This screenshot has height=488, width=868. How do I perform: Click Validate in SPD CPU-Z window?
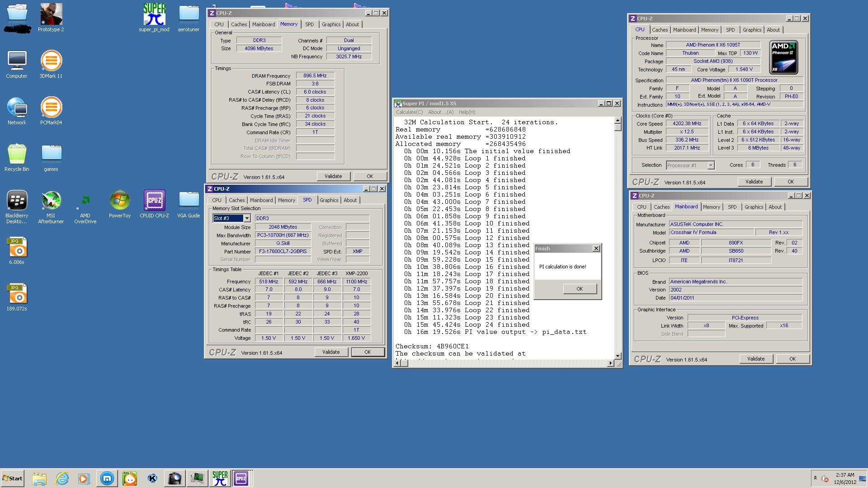(x=331, y=352)
